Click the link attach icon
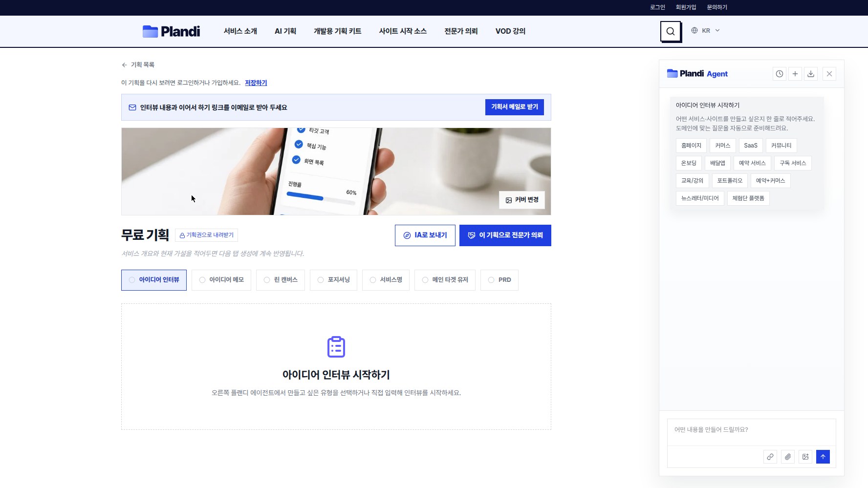 [770, 457]
